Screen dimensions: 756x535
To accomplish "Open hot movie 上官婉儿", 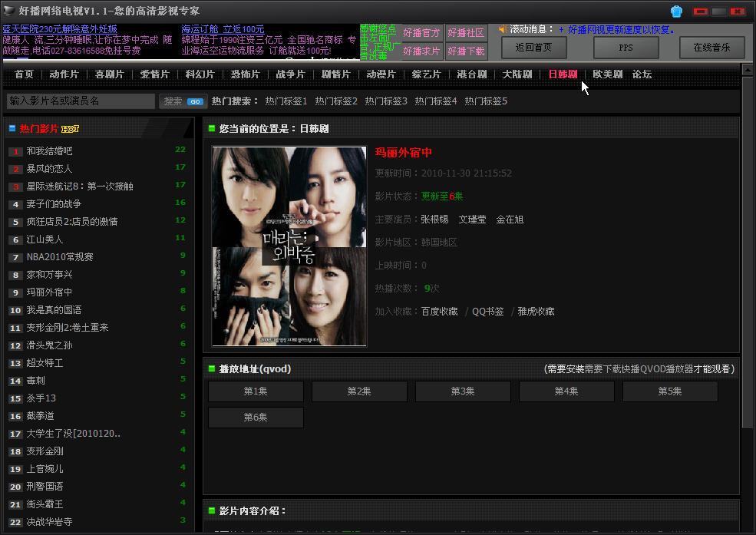I will [45, 469].
